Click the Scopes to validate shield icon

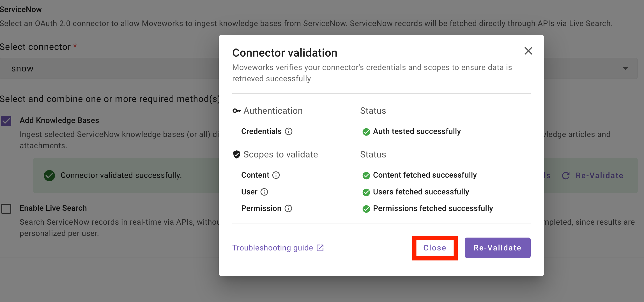(237, 154)
